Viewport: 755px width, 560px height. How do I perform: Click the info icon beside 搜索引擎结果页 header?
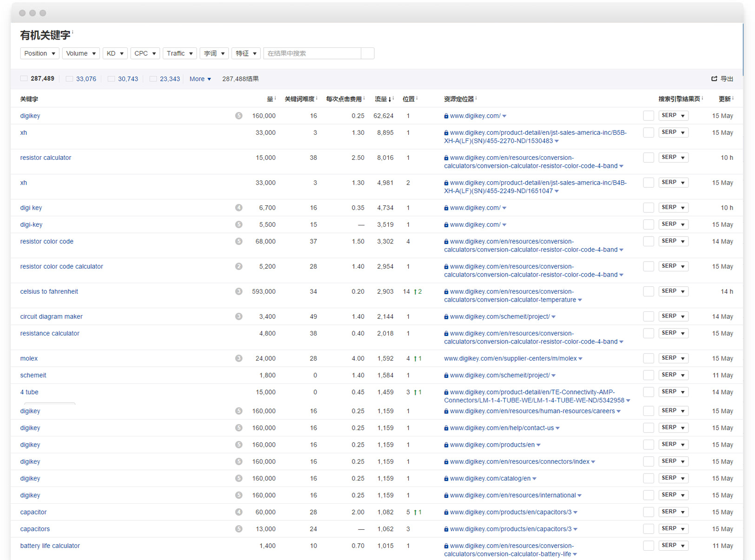[x=702, y=98]
